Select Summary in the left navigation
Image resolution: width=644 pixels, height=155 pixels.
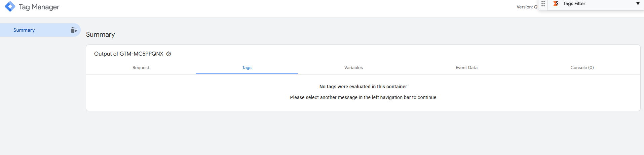coord(24,30)
